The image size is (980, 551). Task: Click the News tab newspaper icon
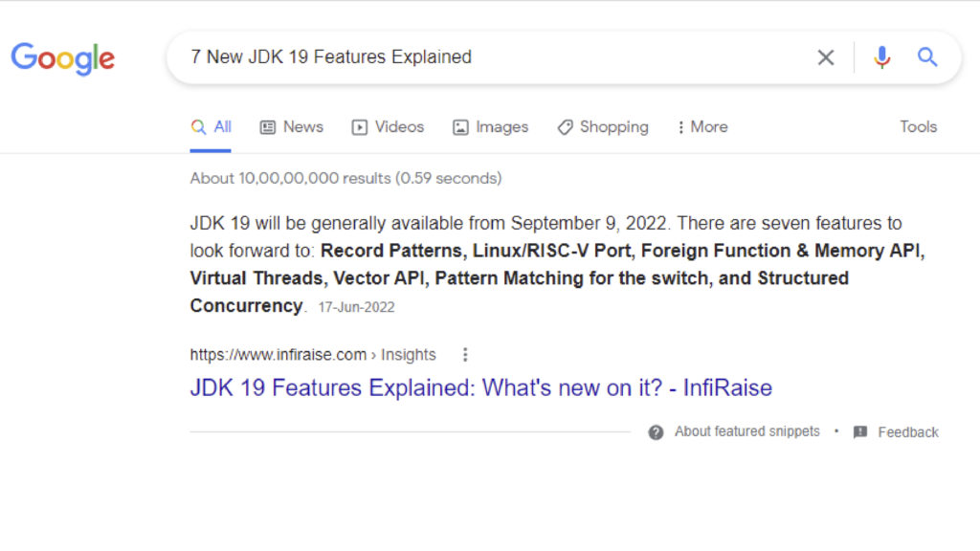coord(268,127)
